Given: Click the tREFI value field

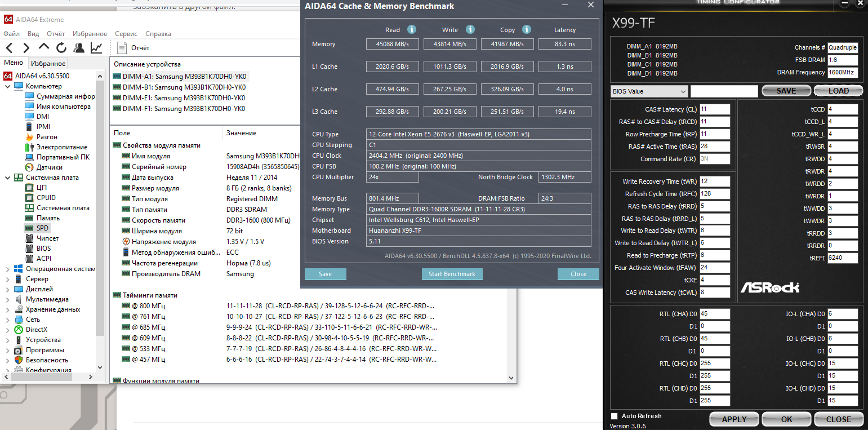Looking at the screenshot, I should (843, 258).
